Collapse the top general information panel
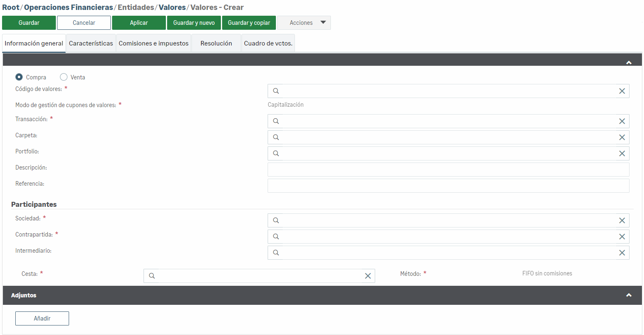The image size is (644, 335). click(629, 63)
